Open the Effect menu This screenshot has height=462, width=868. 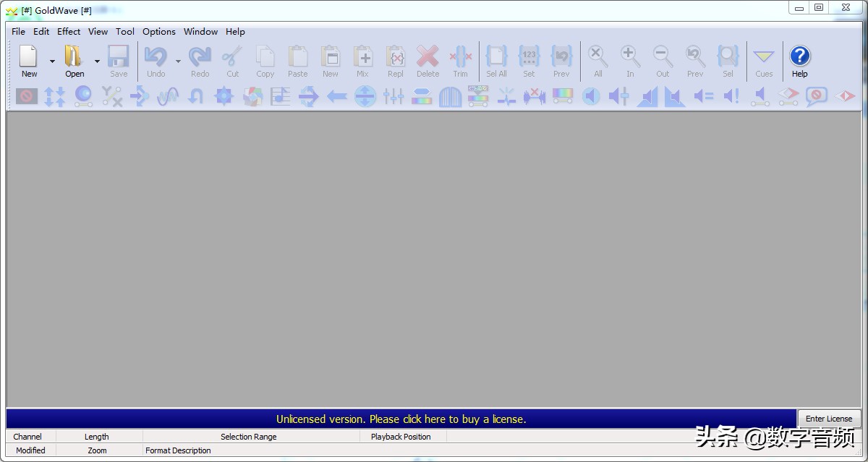(x=69, y=32)
